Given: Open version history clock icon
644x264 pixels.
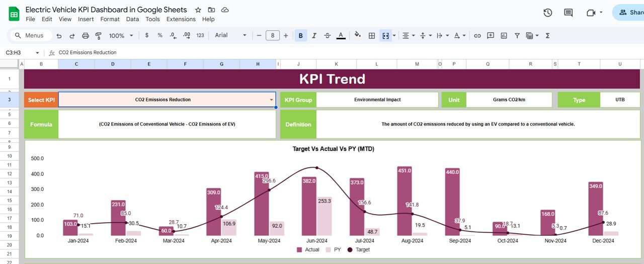Looking at the screenshot, I should [548, 13].
